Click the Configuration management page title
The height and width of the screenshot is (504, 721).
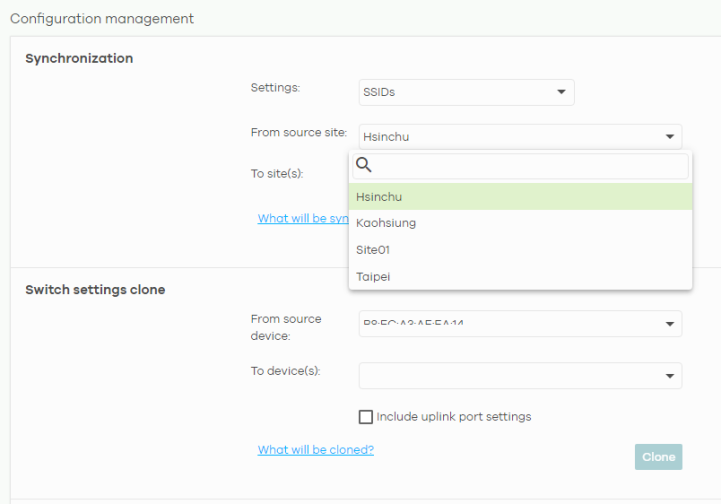(102, 19)
